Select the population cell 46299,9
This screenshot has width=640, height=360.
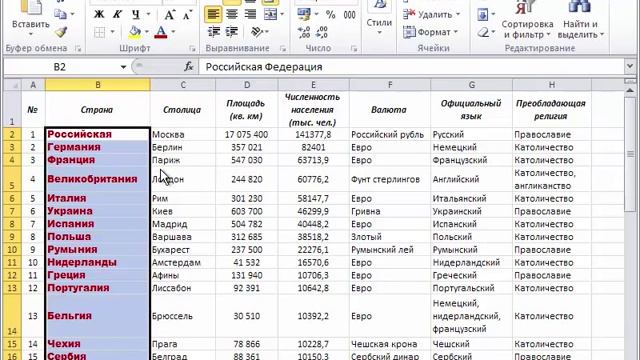coord(313,211)
